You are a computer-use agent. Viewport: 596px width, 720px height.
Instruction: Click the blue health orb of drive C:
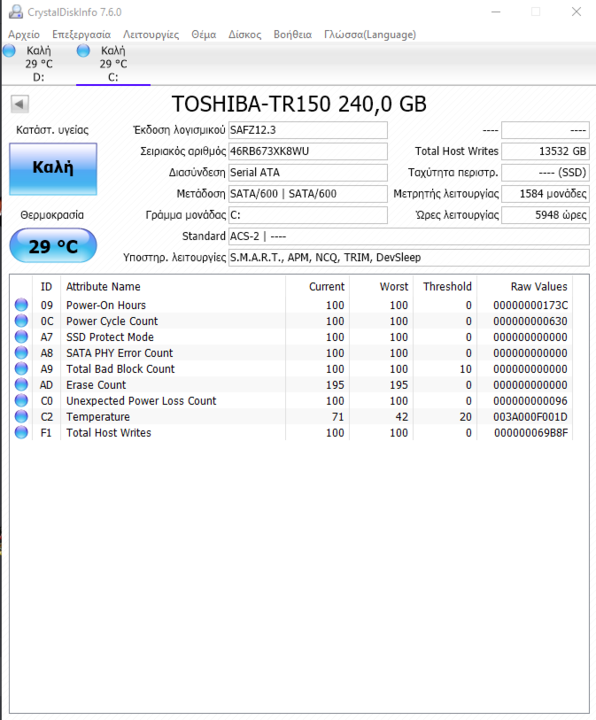(83, 51)
